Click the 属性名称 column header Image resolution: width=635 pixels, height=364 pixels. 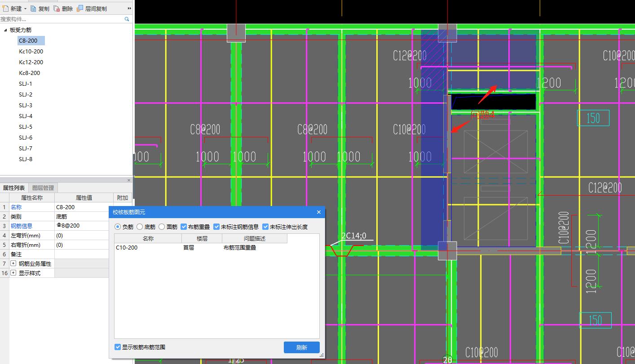point(31,198)
